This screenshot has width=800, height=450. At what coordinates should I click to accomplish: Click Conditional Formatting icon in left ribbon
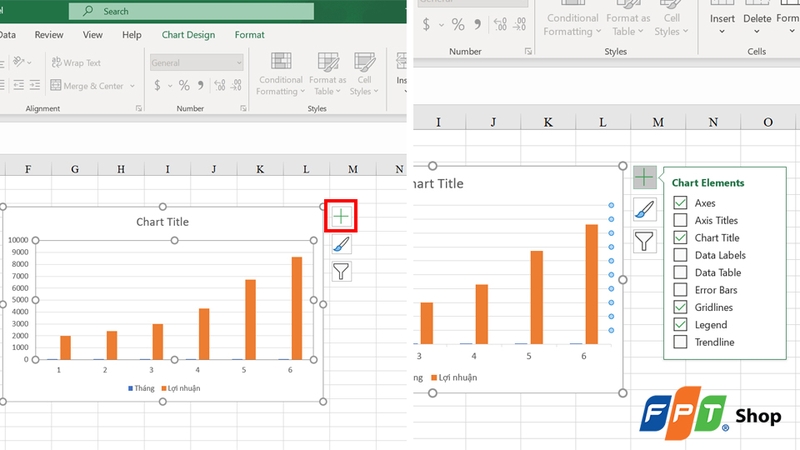point(280,74)
